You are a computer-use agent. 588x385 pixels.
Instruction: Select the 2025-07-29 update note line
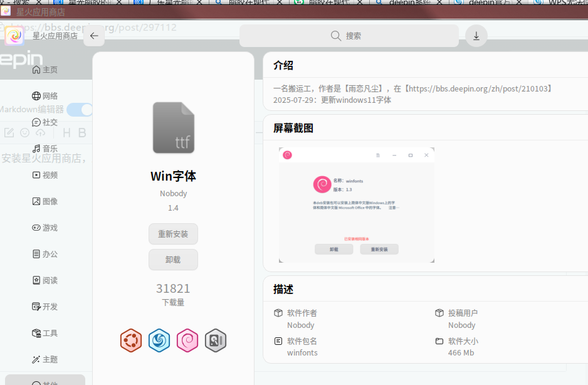pyautogui.click(x=332, y=100)
